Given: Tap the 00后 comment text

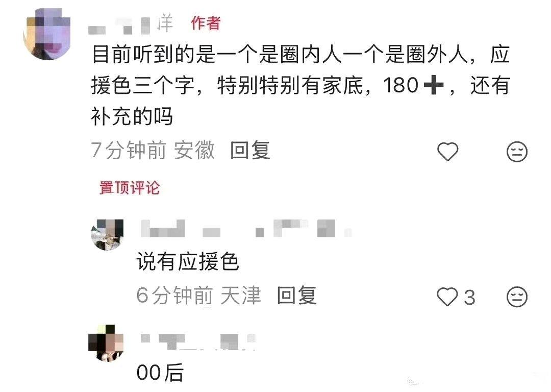Looking at the screenshot, I should (x=160, y=373).
